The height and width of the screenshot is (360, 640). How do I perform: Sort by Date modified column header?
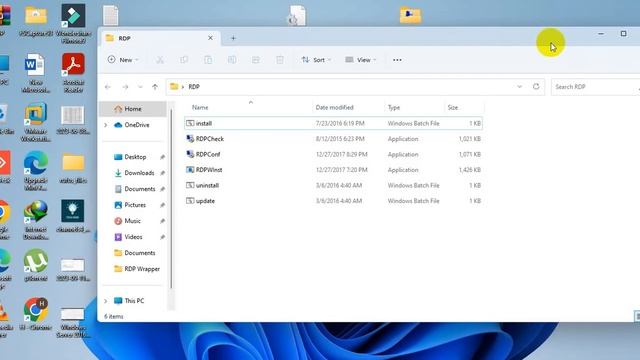[x=334, y=107]
